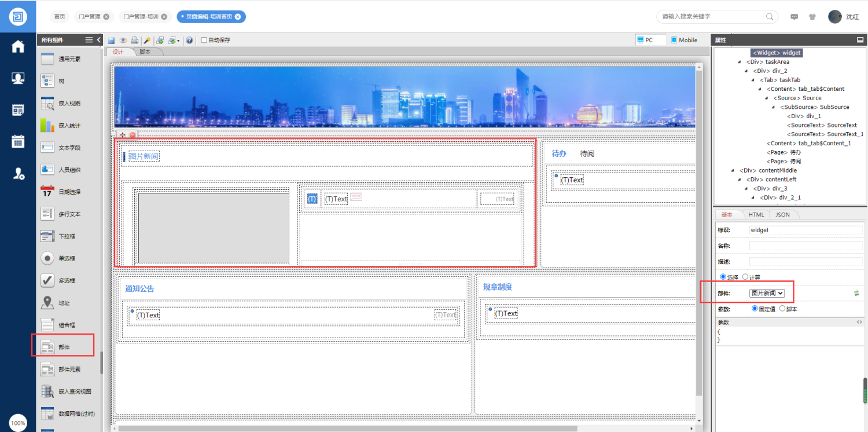Viewport: 868px width, 432px height.
Task: Click the save icon in the editor toolbar
Action: tap(111, 41)
